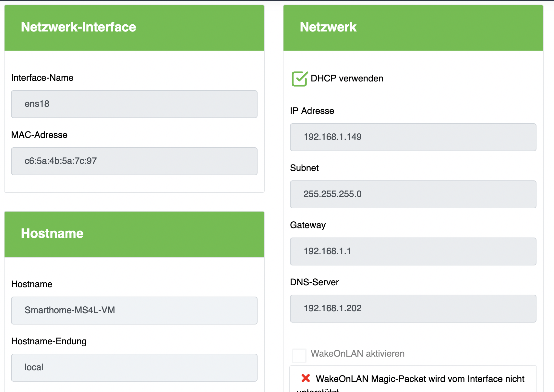The width and height of the screenshot is (554, 392).
Task: Click the DNS-Server field label
Action: [314, 282]
